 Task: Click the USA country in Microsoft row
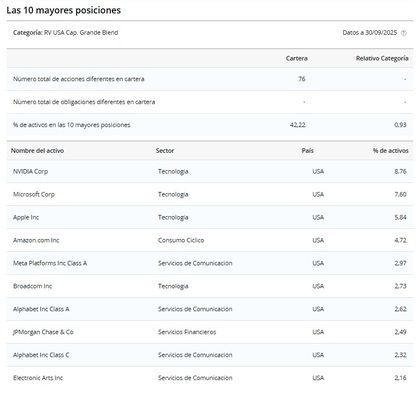(x=318, y=194)
